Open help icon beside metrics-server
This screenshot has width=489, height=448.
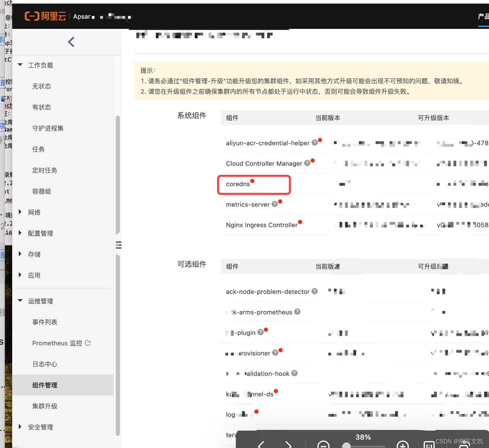tap(274, 204)
